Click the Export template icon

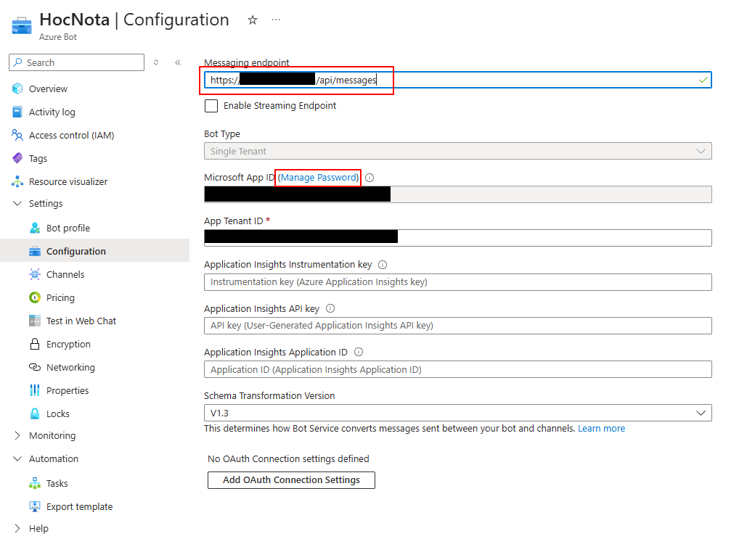point(35,506)
